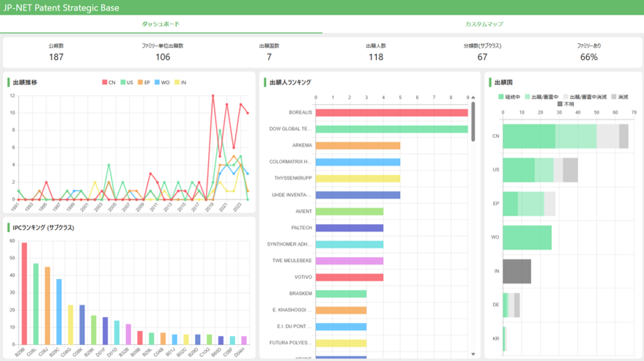This screenshot has width=644, height=361.
Task: Hide the 出願/審査中消滅 legend entry
Action: point(585,97)
